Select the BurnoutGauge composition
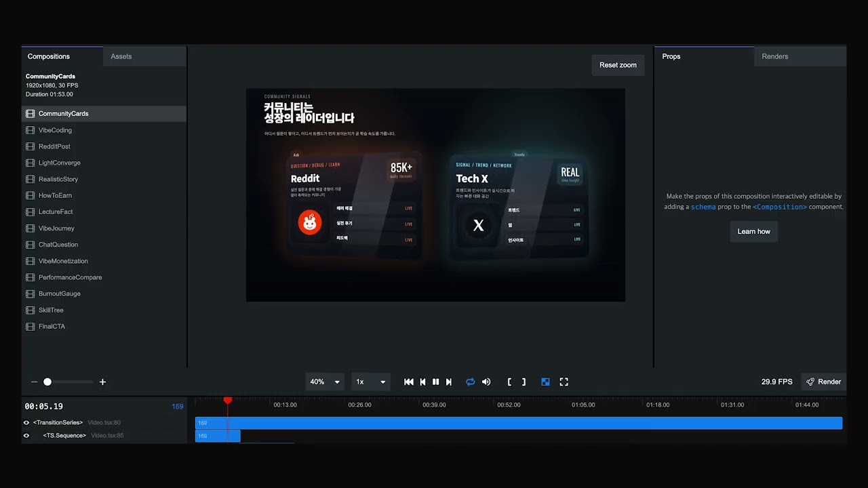The height and width of the screenshot is (488, 868). (104, 293)
